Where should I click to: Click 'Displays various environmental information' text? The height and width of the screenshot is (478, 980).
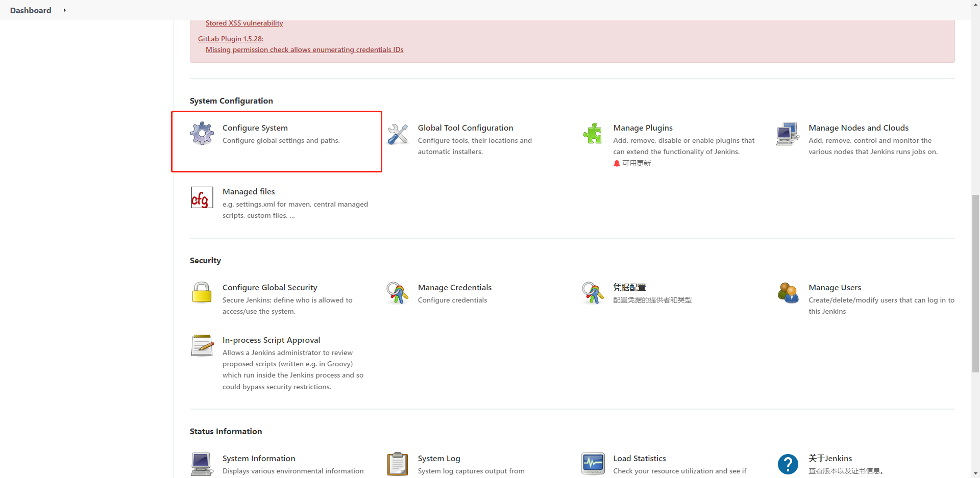[293, 471]
